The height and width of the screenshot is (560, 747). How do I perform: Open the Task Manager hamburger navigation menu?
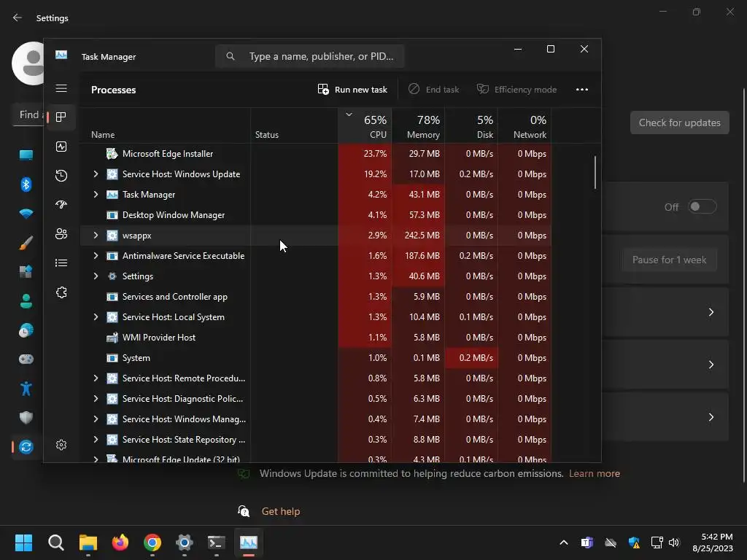(x=61, y=88)
